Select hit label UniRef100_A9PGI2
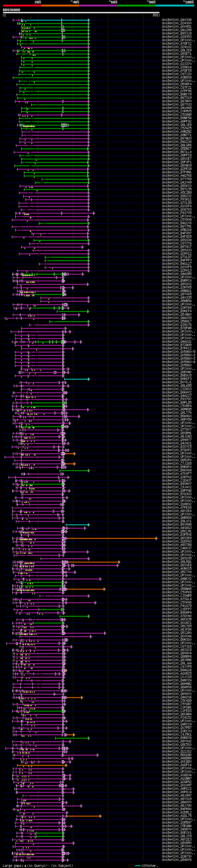This screenshot has height=868, width=197. pos(176,789)
